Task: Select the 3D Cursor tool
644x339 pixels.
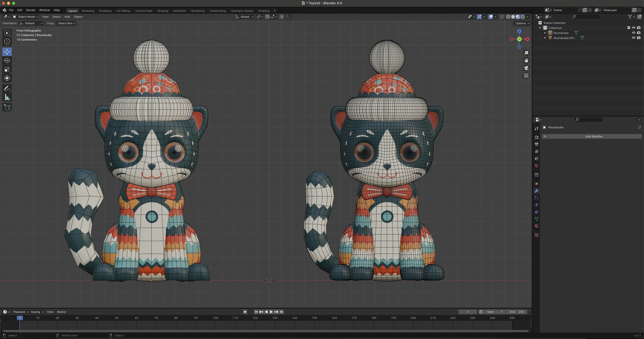Action: click(7, 42)
